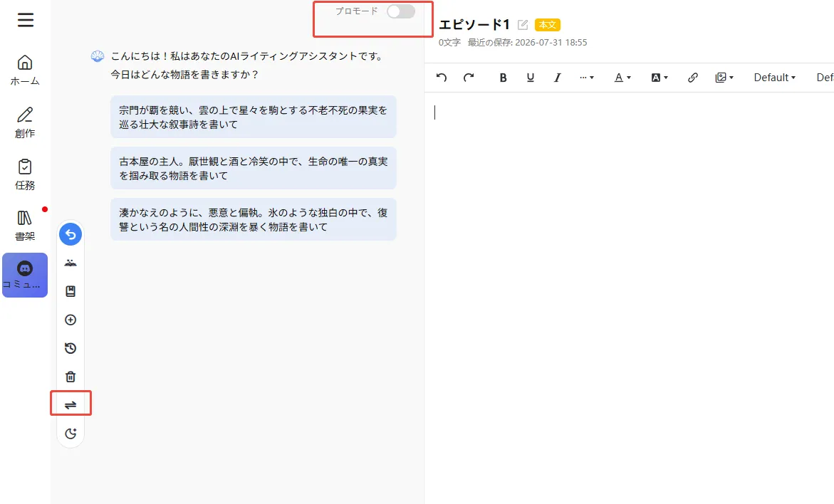Viewport: 834px width, 504px height.
Task: Toggle プロモード switch
Action: (x=400, y=11)
